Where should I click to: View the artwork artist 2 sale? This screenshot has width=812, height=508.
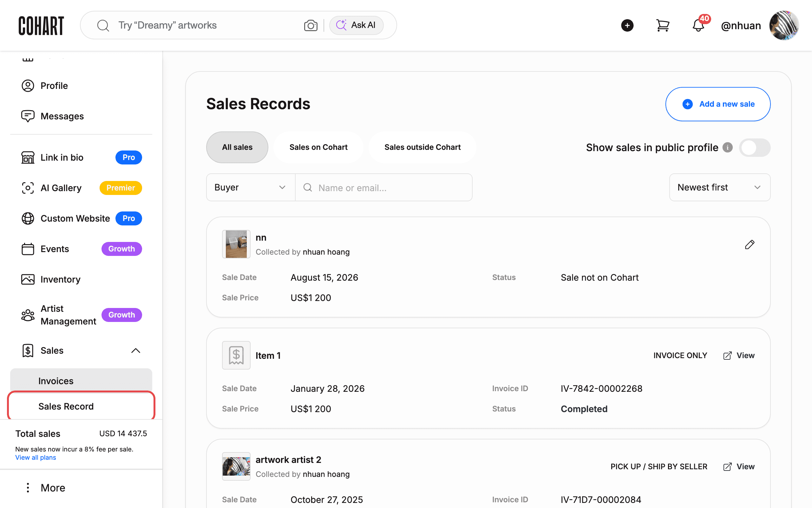point(738,467)
